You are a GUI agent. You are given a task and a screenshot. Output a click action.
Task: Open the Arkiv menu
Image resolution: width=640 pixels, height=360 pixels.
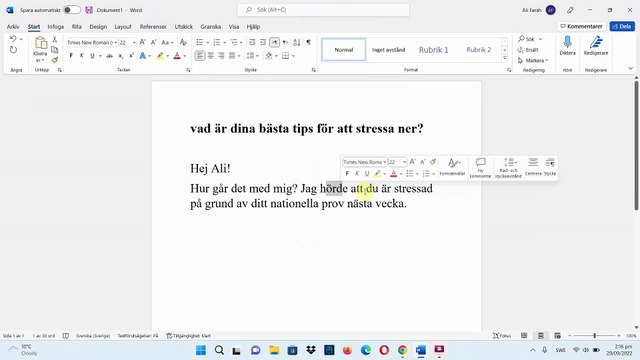(x=13, y=27)
